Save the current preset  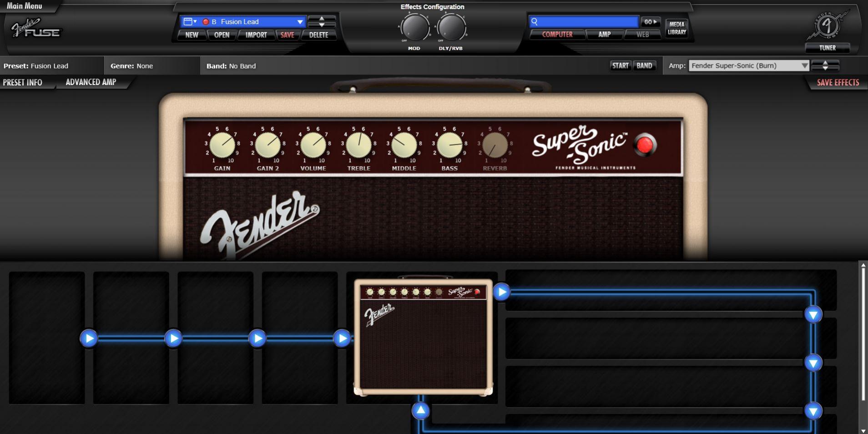pos(287,35)
